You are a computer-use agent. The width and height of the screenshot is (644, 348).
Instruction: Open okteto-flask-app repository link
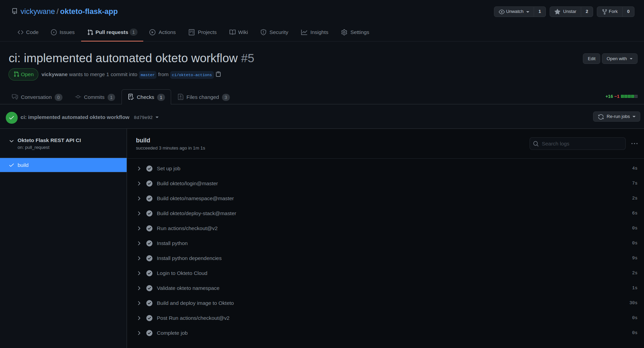(x=89, y=11)
